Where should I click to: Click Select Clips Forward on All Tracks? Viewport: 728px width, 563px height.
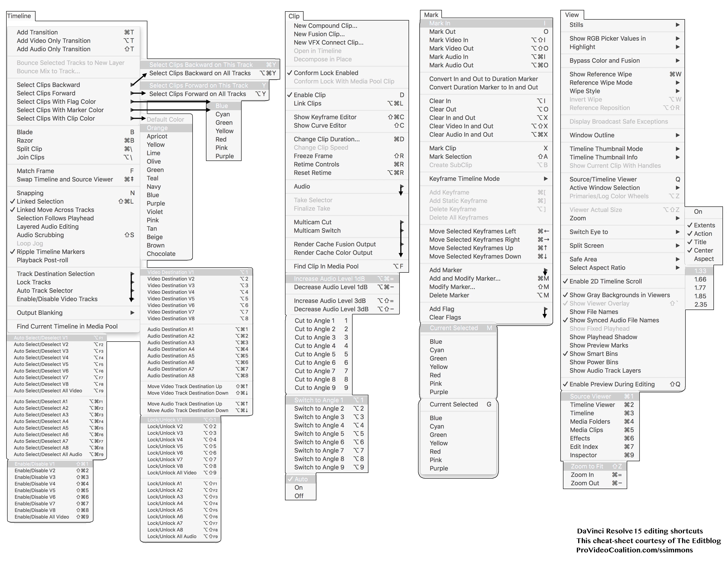[x=204, y=94]
